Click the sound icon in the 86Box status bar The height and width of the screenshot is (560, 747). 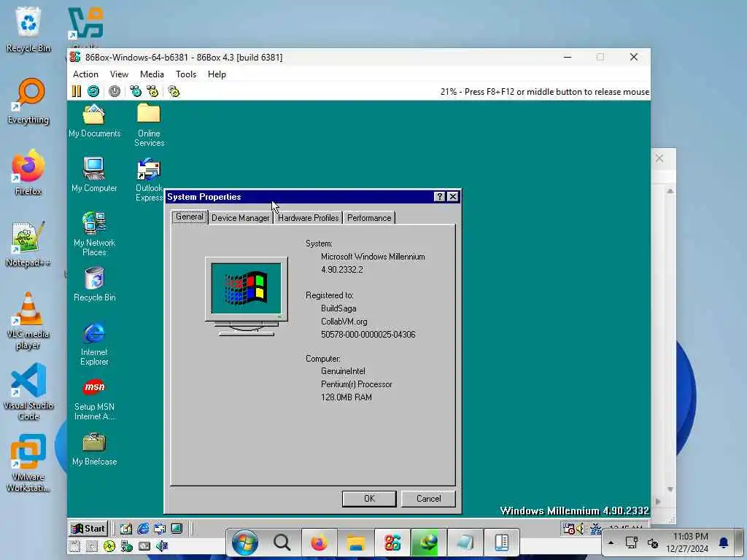(x=162, y=546)
